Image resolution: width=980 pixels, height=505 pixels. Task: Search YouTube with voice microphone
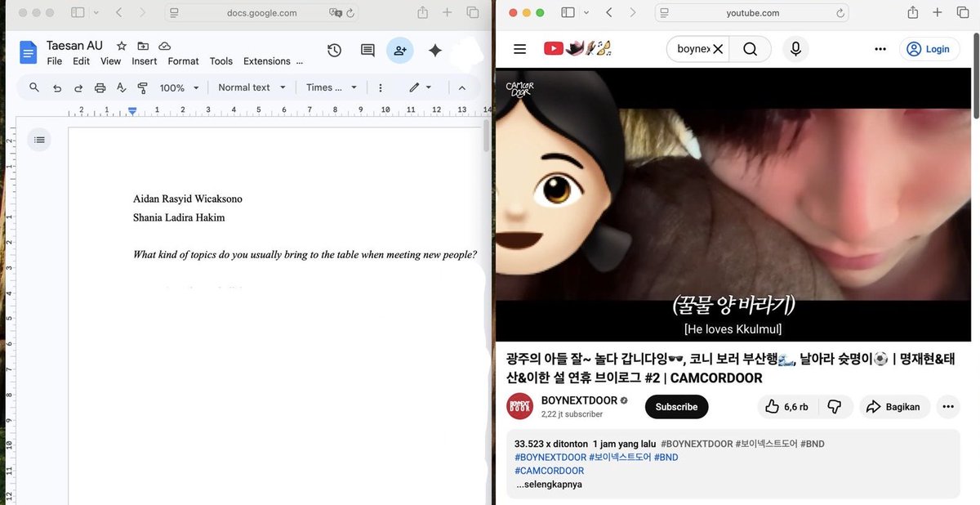pos(795,49)
